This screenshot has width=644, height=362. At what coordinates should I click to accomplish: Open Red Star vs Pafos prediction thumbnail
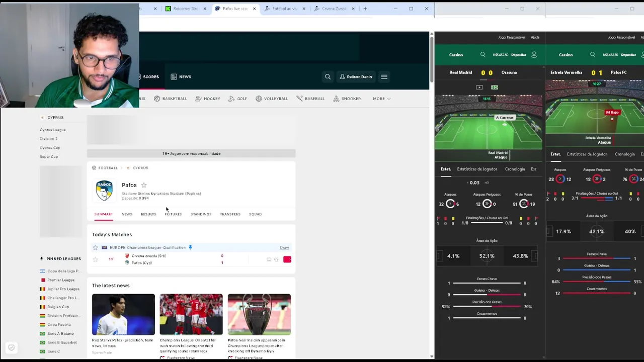coord(123,314)
